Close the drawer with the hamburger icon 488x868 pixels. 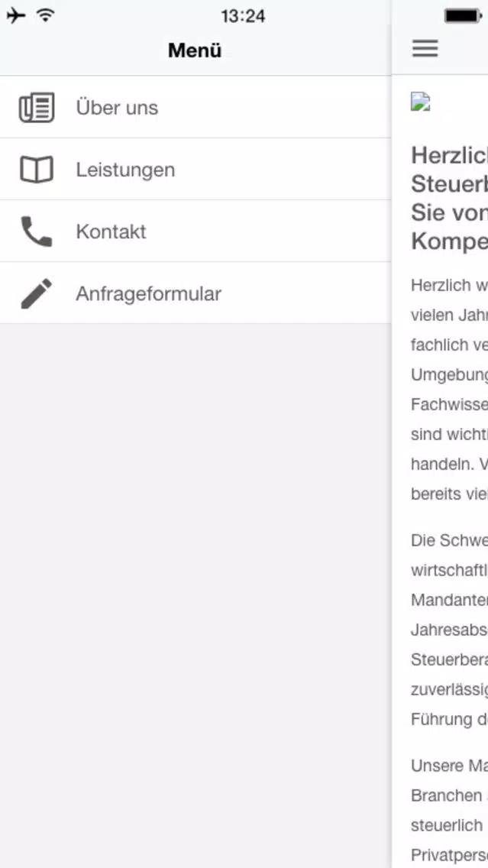(x=425, y=49)
